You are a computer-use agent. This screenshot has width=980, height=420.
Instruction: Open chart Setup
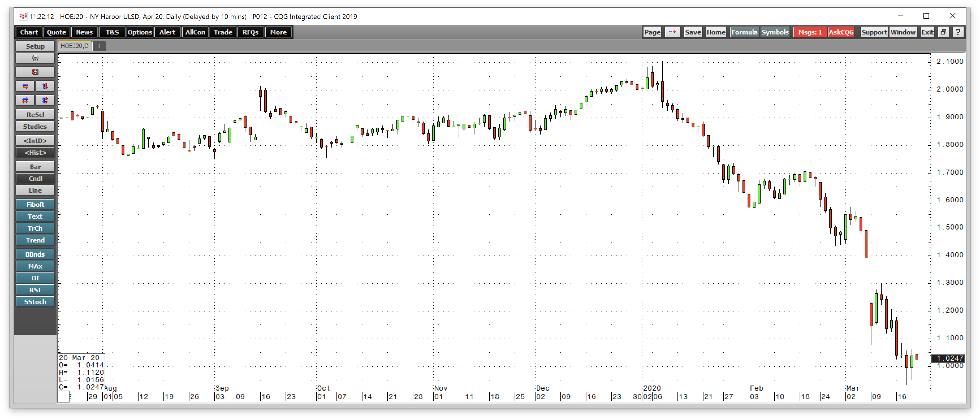click(35, 46)
